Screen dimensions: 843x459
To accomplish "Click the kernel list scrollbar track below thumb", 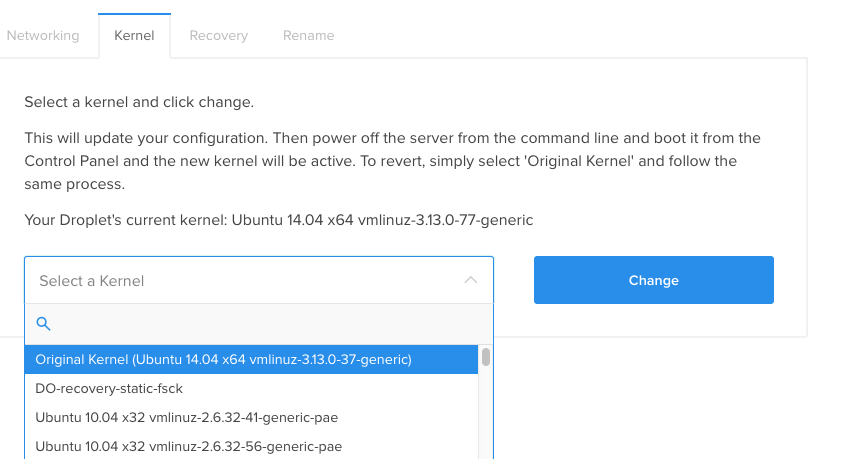I will 486,413.
